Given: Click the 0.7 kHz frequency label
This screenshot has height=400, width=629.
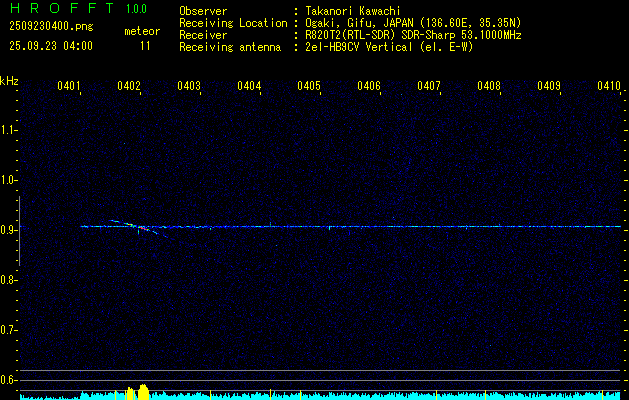Looking at the screenshot, I should pyautogui.click(x=9, y=330).
